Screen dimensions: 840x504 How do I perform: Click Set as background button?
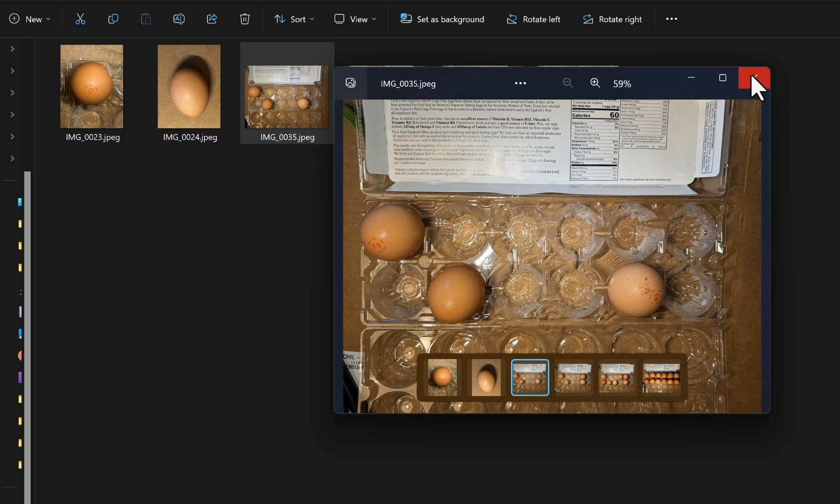coord(442,19)
